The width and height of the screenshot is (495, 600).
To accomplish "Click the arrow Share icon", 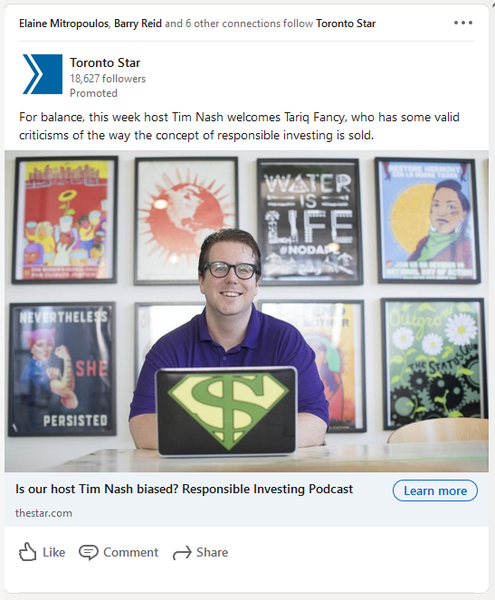I will click(x=182, y=553).
